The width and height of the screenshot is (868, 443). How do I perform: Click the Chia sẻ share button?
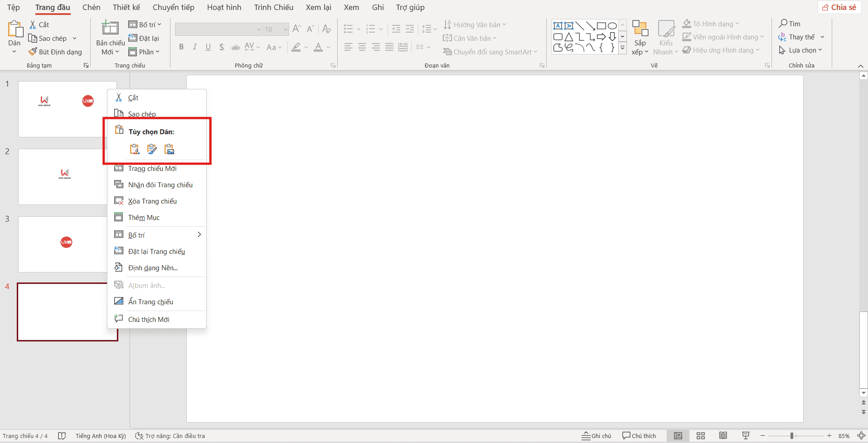point(839,7)
